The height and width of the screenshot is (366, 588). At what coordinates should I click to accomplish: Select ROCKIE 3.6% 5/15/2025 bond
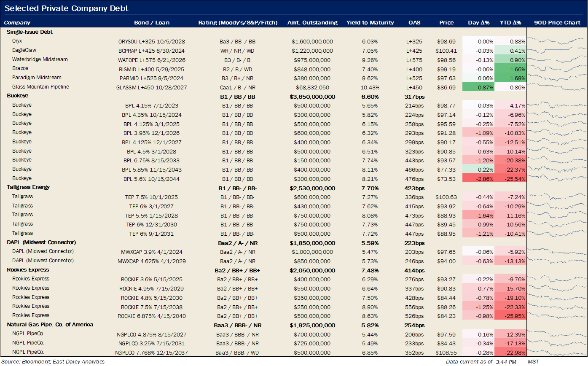(152, 280)
